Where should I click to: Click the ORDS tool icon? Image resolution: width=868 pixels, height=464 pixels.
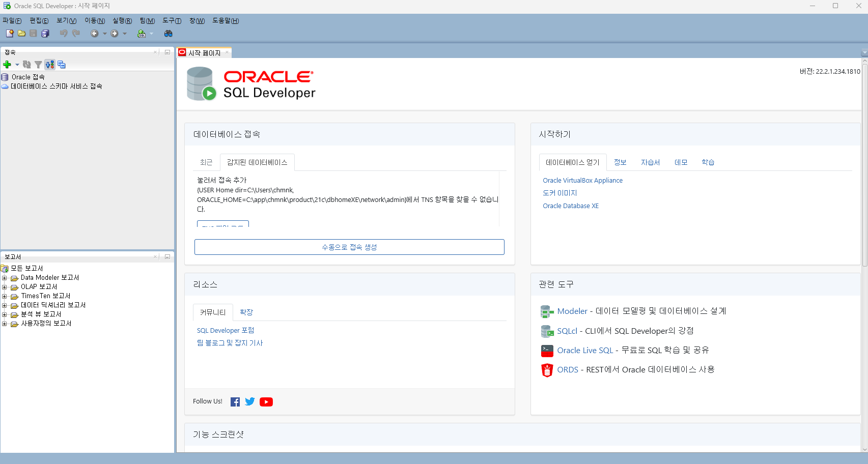pyautogui.click(x=547, y=370)
